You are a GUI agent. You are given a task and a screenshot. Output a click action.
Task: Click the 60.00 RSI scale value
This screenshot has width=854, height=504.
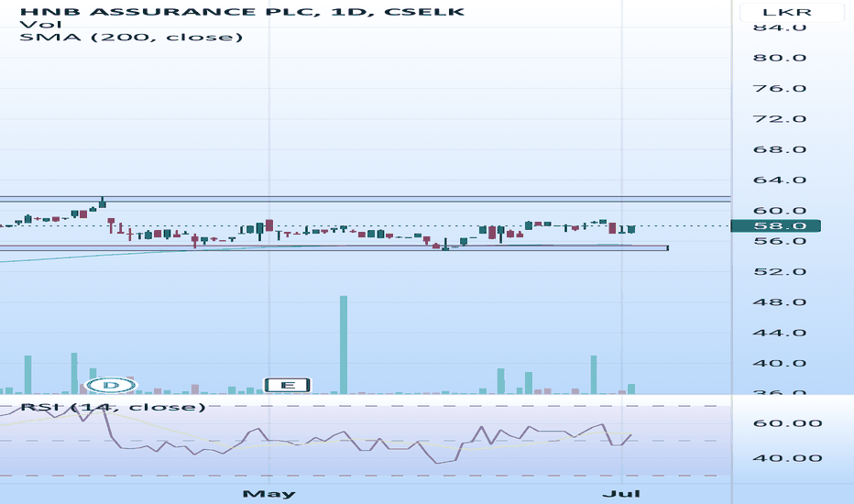click(787, 423)
